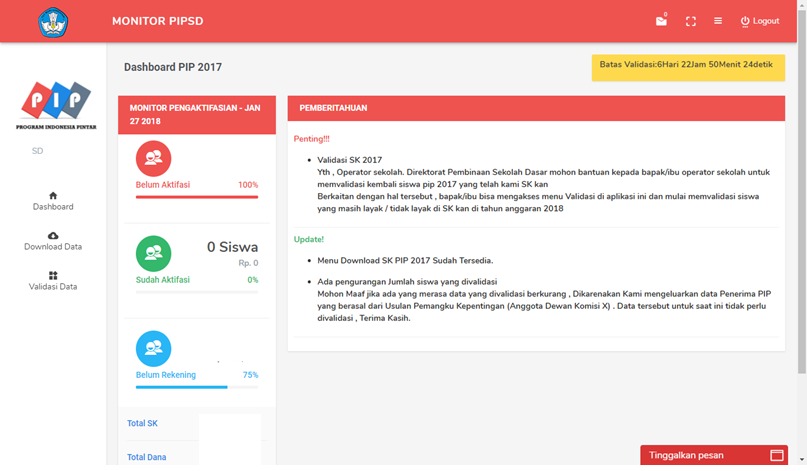Click the MONITOR PENGAKTIFASIAN panel header
Image resolution: width=807 pixels, height=471 pixels.
[197, 115]
